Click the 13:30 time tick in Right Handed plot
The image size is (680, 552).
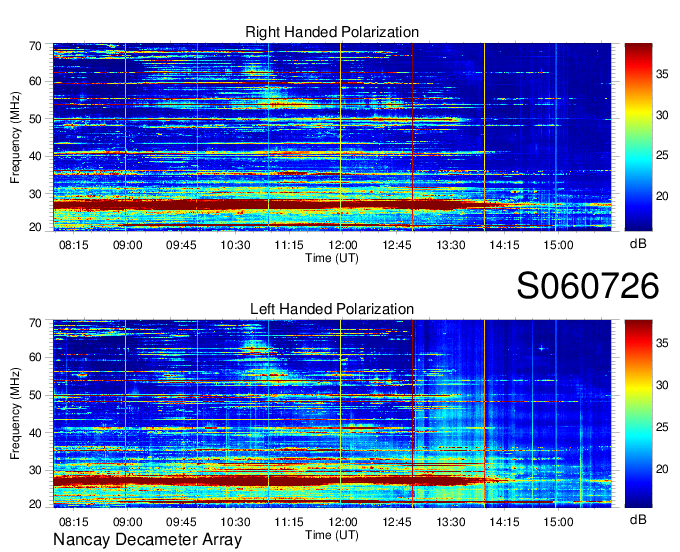[x=451, y=245]
